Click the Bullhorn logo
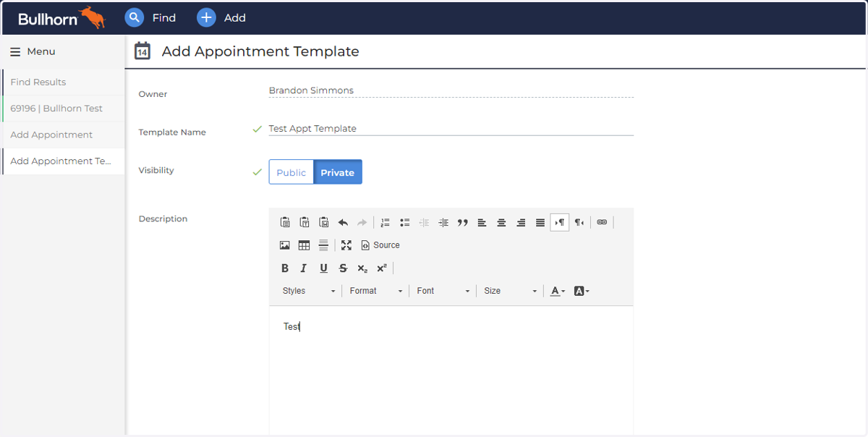868x437 pixels. 61,18
